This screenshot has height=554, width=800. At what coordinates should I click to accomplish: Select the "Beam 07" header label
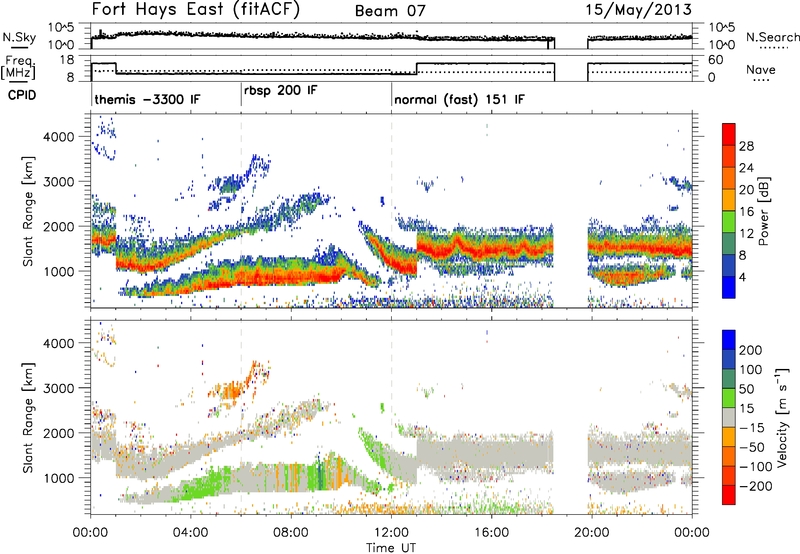[390, 11]
